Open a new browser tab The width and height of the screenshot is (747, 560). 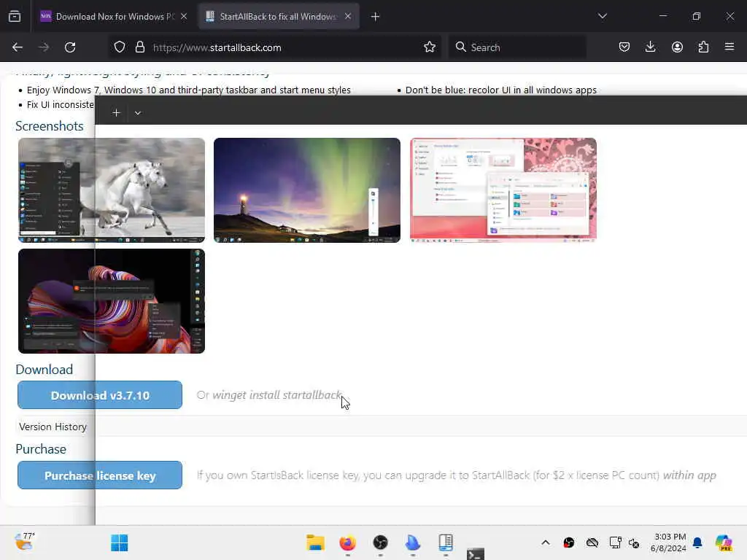[375, 17]
